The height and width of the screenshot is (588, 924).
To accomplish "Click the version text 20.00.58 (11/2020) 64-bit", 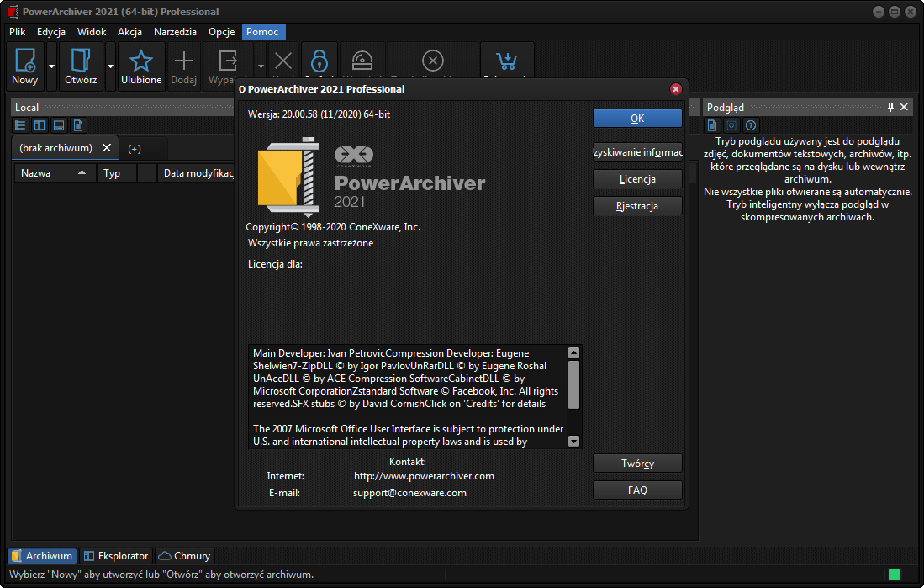I will 336,114.
